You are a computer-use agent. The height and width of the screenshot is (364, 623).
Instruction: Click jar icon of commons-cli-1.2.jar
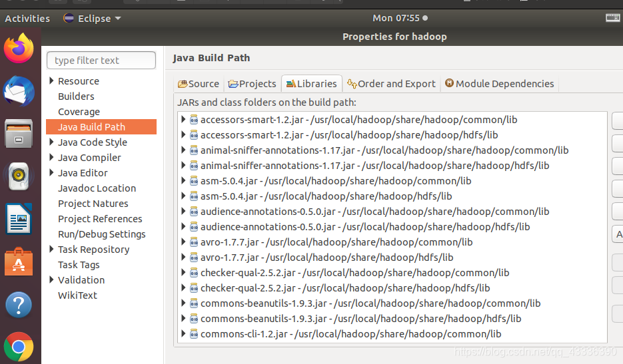coord(194,334)
